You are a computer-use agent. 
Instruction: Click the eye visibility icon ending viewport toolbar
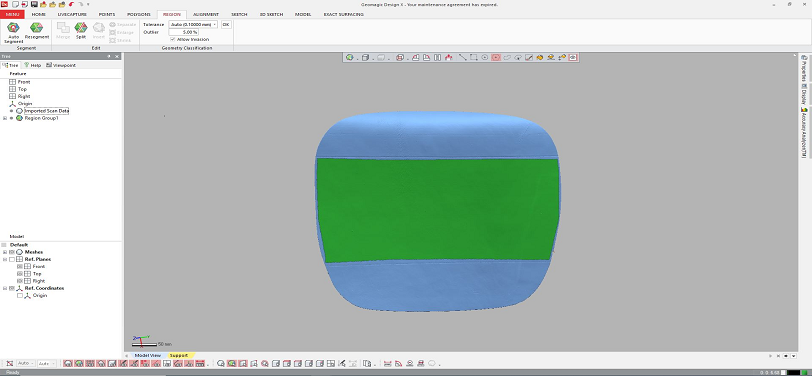click(x=573, y=57)
